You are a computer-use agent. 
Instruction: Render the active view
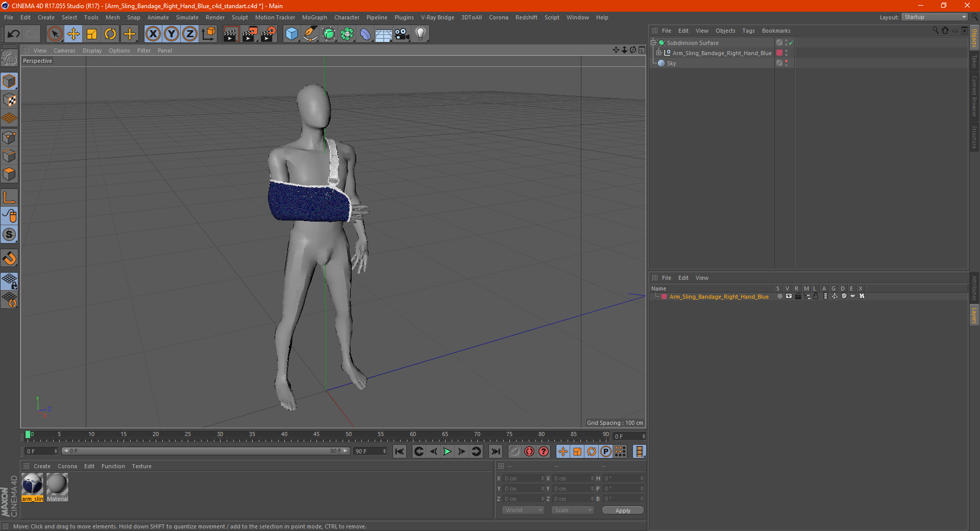[x=231, y=34]
